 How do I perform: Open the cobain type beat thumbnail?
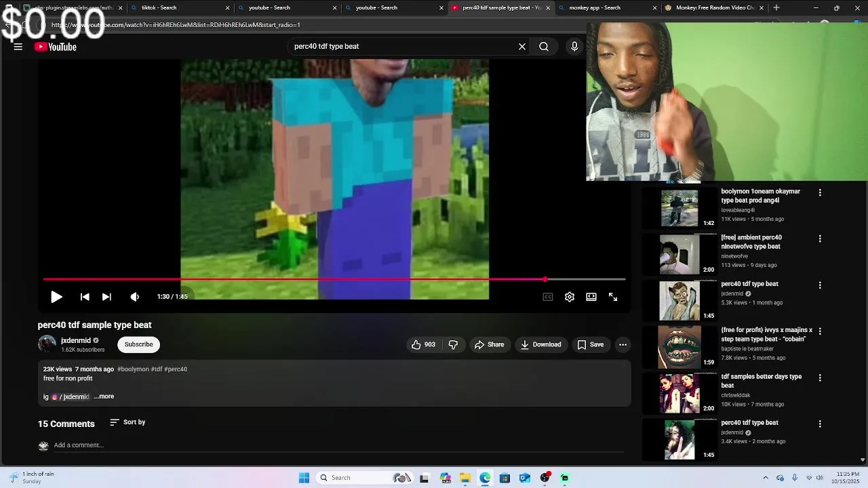[679, 346]
